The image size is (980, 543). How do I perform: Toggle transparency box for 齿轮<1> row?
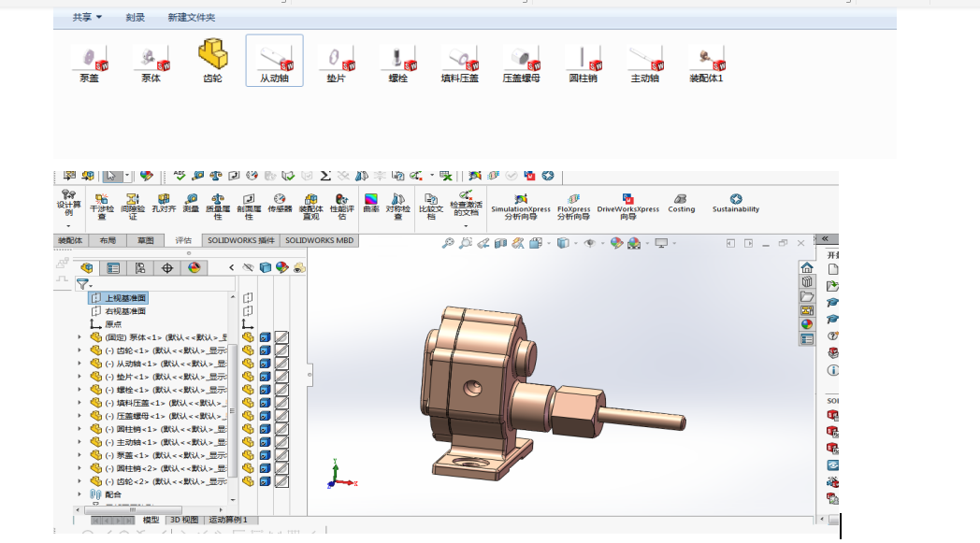coord(281,350)
